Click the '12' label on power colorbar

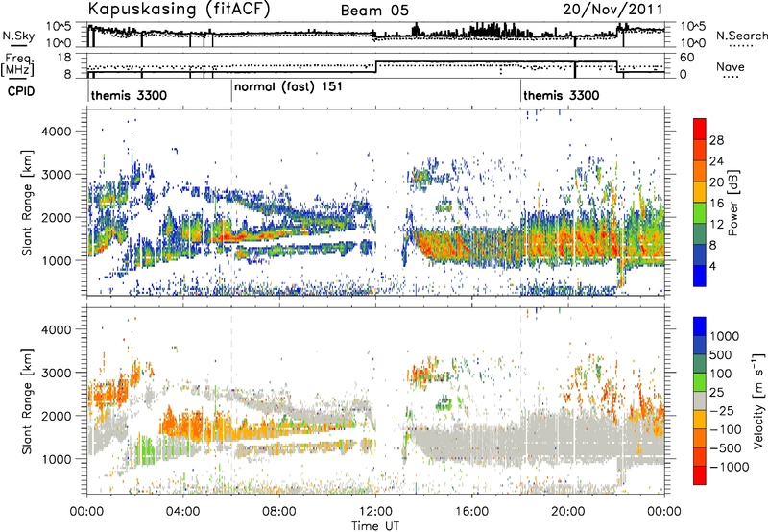coord(716,225)
